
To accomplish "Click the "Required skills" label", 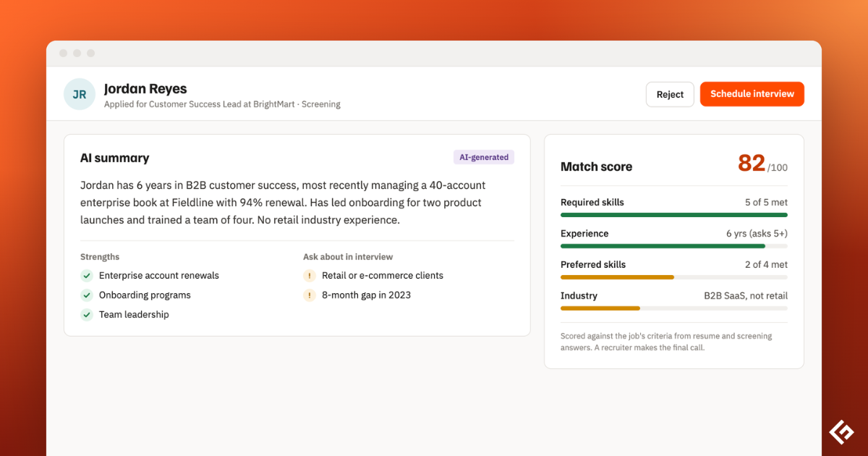I will [592, 203].
